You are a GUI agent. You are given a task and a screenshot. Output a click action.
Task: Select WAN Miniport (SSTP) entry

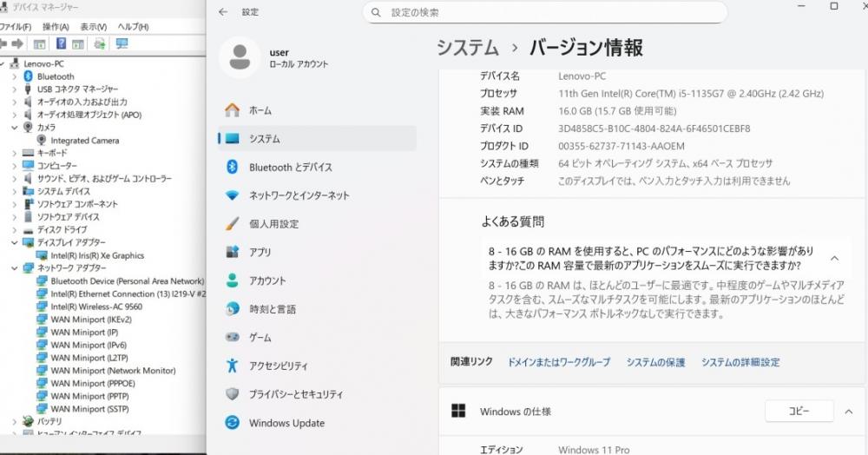point(89,409)
